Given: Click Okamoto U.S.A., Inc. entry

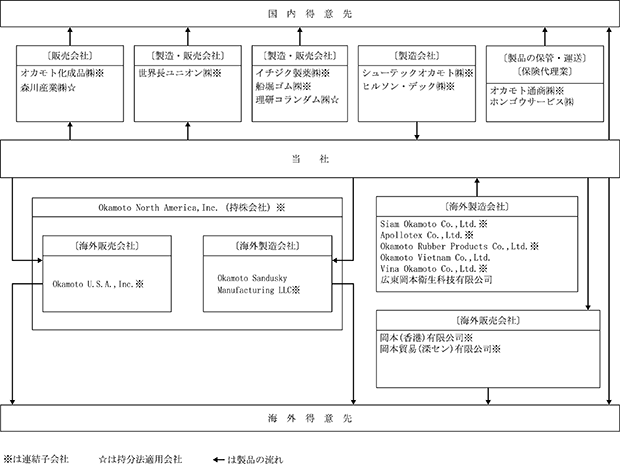Looking at the screenshot, I should coord(98,284).
